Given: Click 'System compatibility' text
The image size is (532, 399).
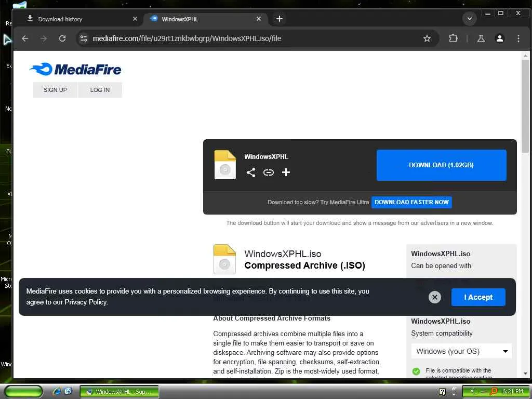Looking at the screenshot, I should tap(442, 334).
